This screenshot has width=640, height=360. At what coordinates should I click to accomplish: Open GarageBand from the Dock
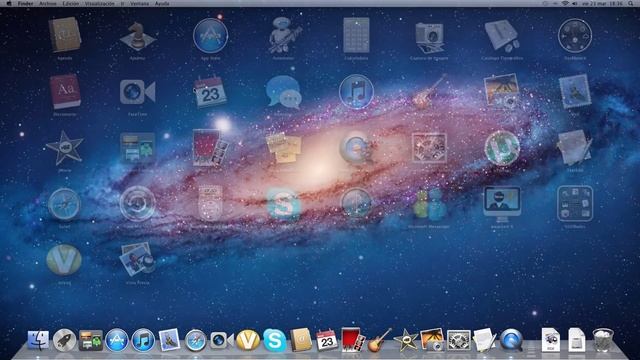(x=380, y=340)
